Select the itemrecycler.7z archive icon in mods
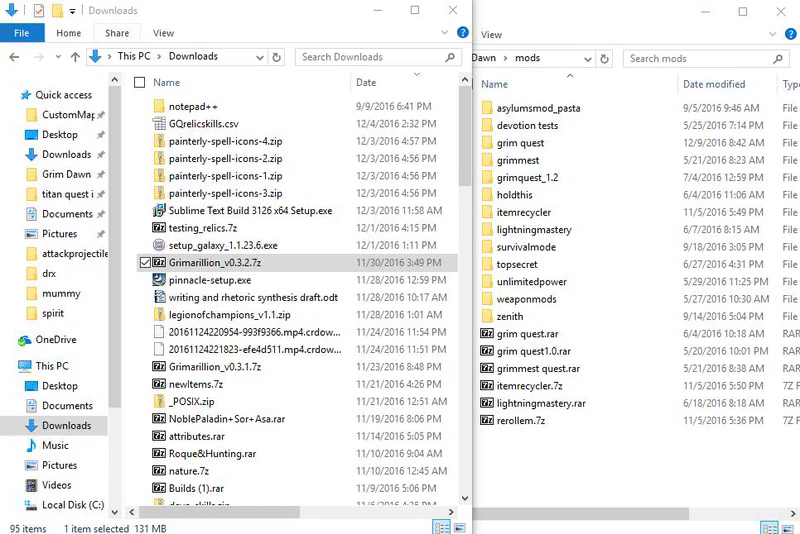 pos(487,386)
